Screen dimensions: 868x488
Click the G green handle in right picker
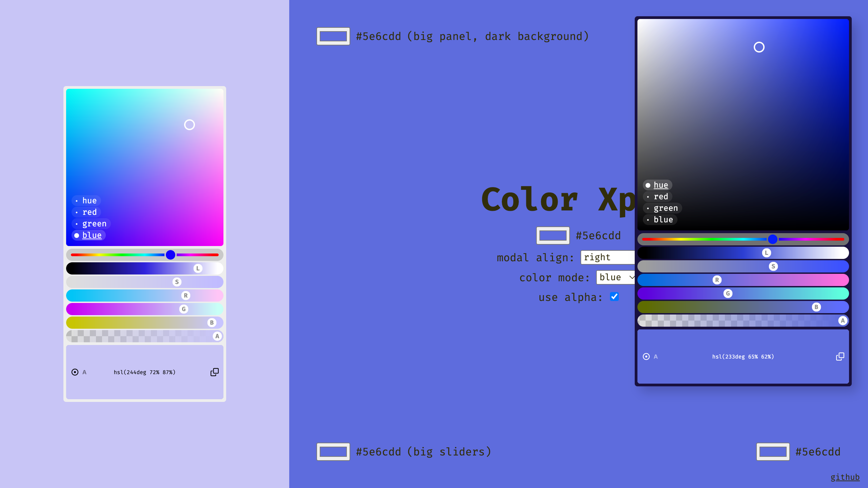[728, 293]
